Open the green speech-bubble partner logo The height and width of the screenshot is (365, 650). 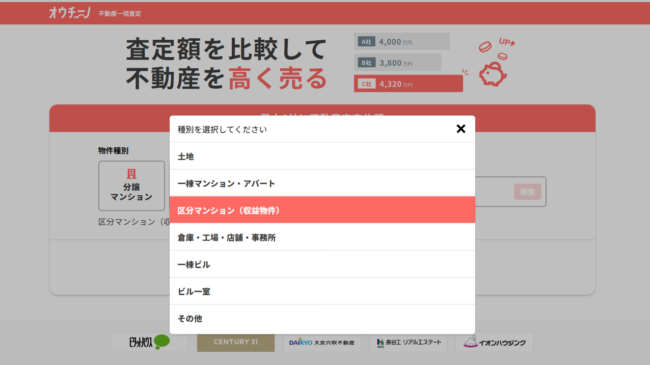tap(149, 342)
